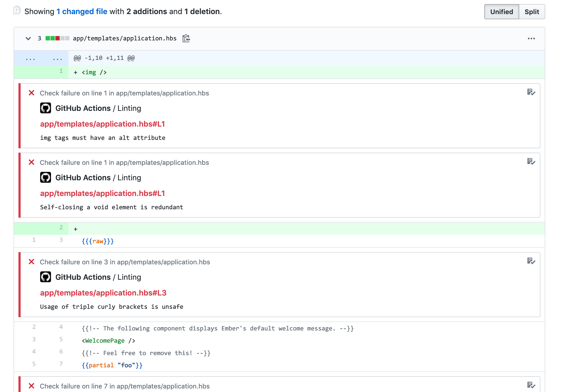The height and width of the screenshot is (392, 561).
Task: Open check details for the alt attribute failure
Action: coord(531,92)
